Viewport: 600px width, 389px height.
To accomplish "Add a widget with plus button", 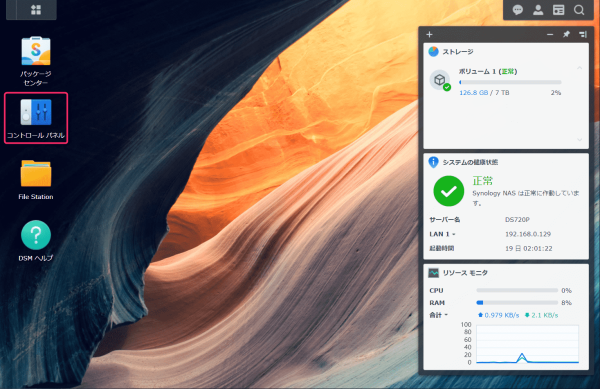I will (429, 34).
